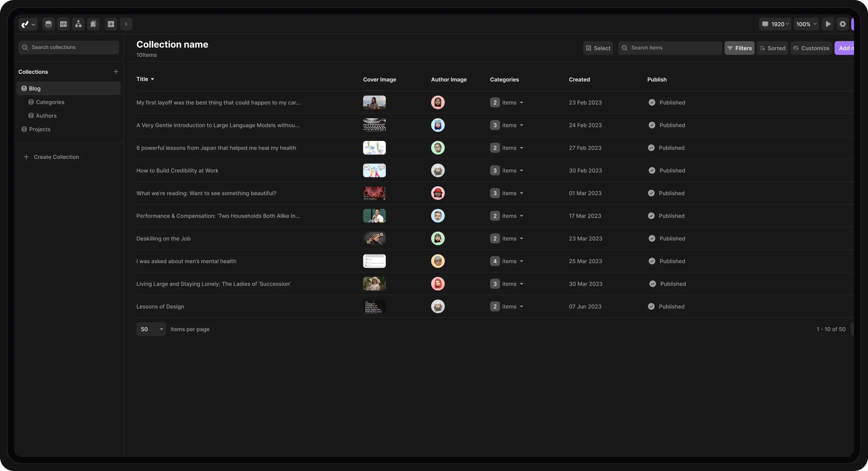The width and height of the screenshot is (868, 471).
Task: Open the 50 items per page dropdown
Action: click(151, 329)
